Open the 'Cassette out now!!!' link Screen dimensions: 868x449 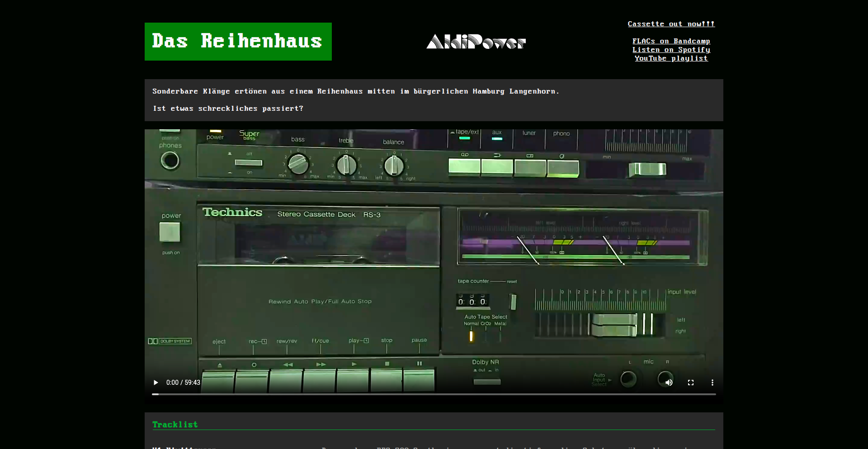[671, 24]
